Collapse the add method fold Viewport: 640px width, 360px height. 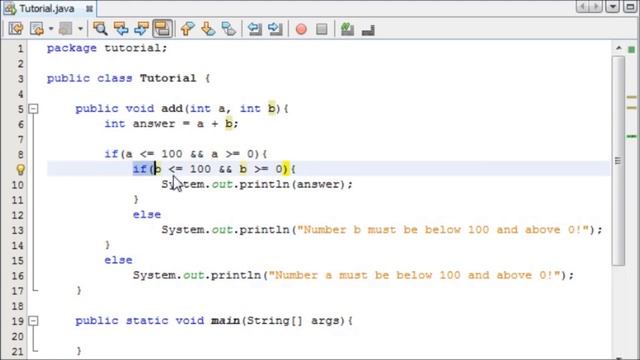(x=33, y=109)
